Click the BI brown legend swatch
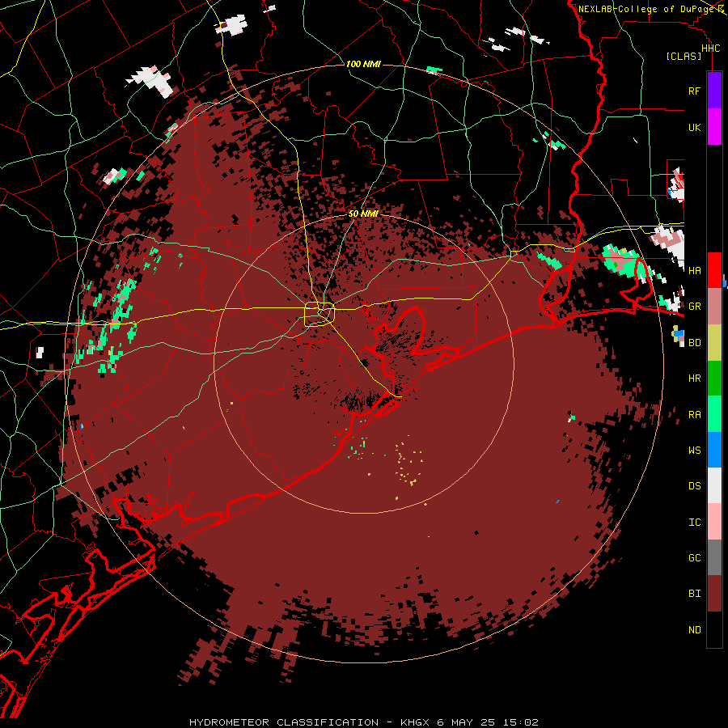 coord(714,594)
